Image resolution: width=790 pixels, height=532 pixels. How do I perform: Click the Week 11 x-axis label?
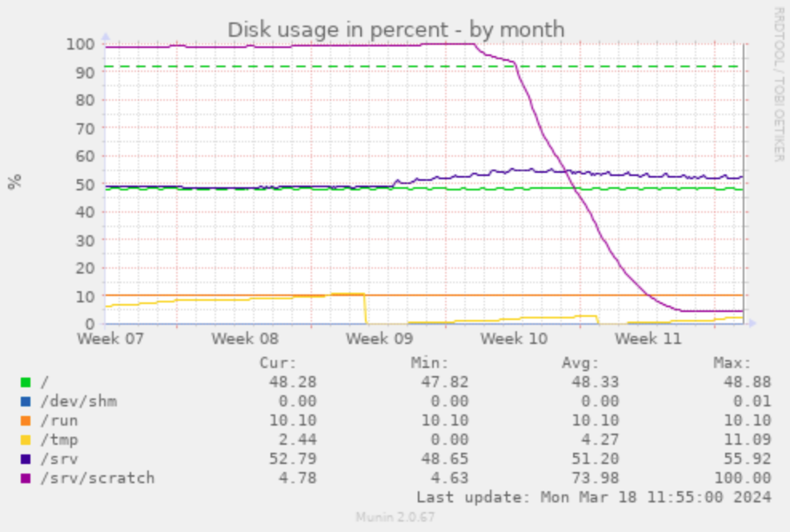[x=648, y=339]
